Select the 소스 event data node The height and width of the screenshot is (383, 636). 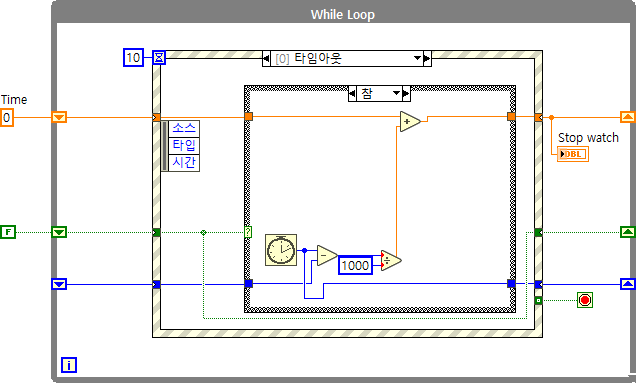coord(184,129)
